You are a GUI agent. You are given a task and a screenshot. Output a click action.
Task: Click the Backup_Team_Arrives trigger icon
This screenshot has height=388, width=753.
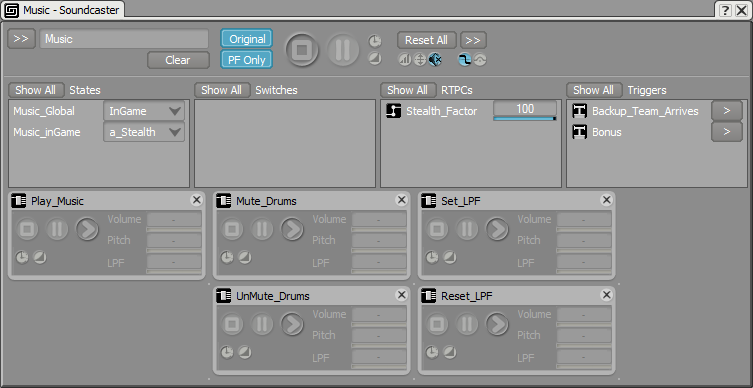580,111
